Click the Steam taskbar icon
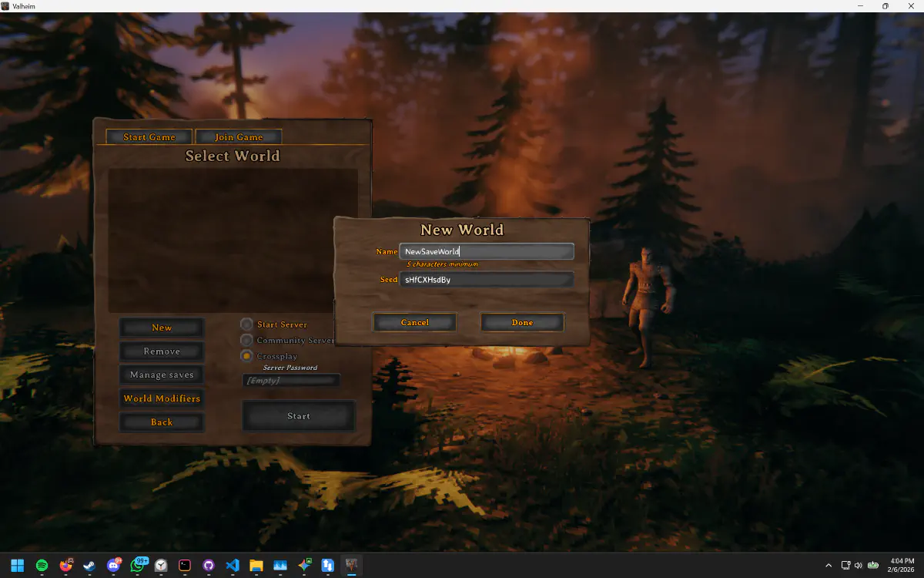Viewport: 924px width, 578px height. click(x=89, y=565)
